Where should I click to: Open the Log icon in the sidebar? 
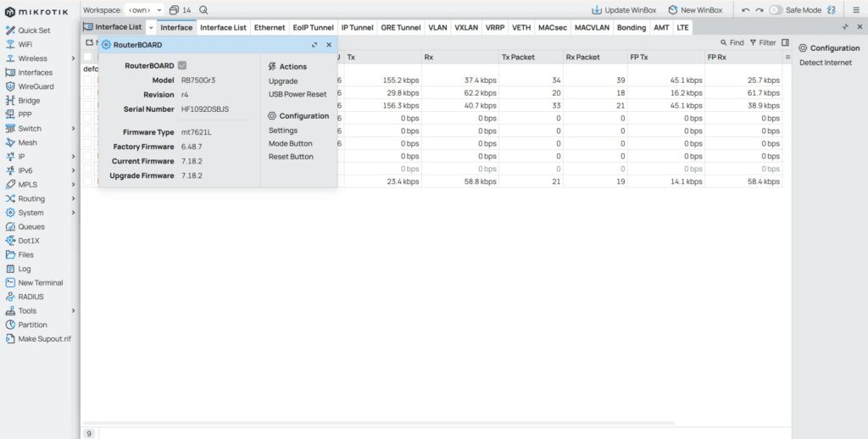point(11,269)
